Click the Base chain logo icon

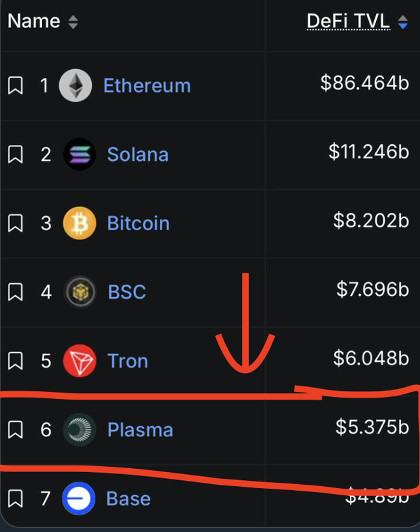[79, 498]
